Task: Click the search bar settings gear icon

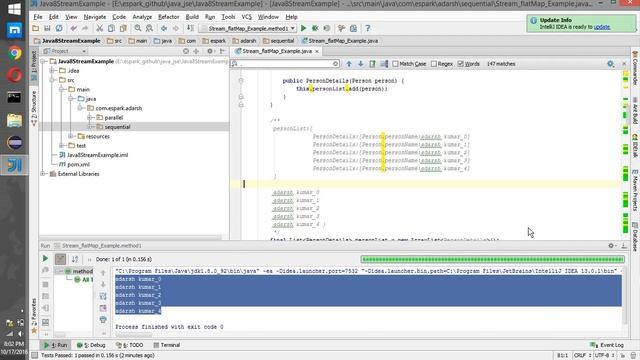Action: tap(611, 64)
